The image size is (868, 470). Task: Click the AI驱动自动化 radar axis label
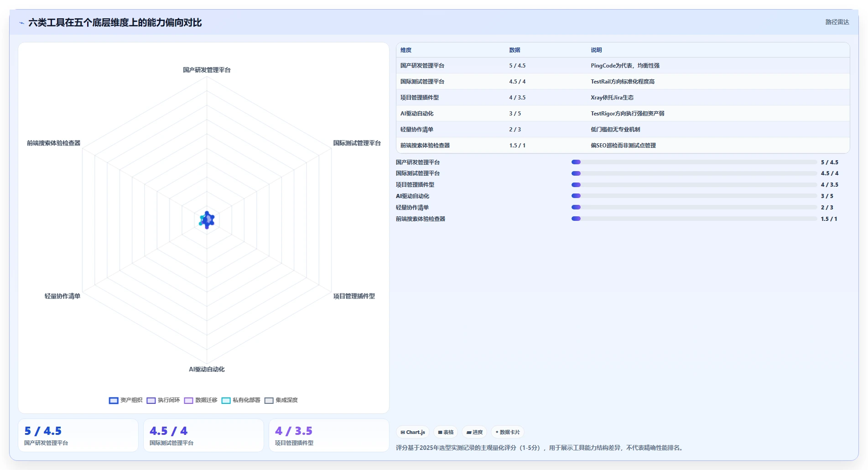207,370
